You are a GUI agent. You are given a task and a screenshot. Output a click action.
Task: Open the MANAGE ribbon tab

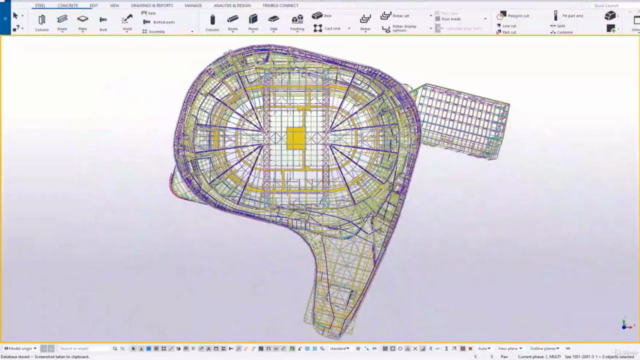[193, 5]
